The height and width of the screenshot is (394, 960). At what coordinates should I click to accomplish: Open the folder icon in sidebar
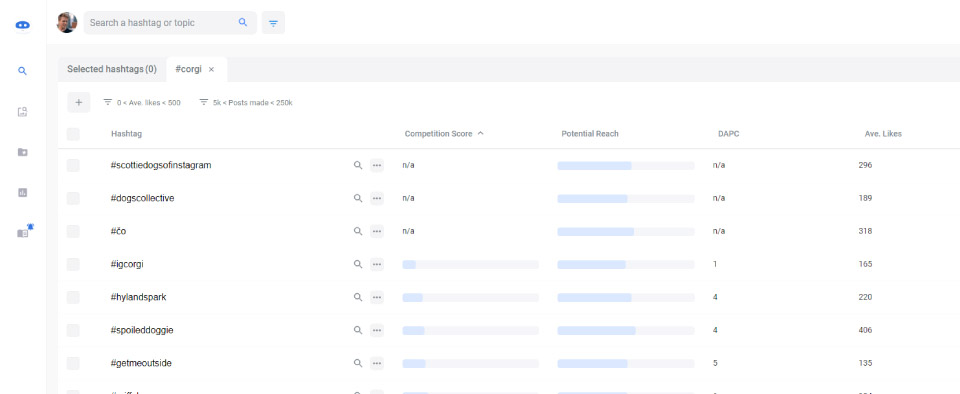(23, 152)
